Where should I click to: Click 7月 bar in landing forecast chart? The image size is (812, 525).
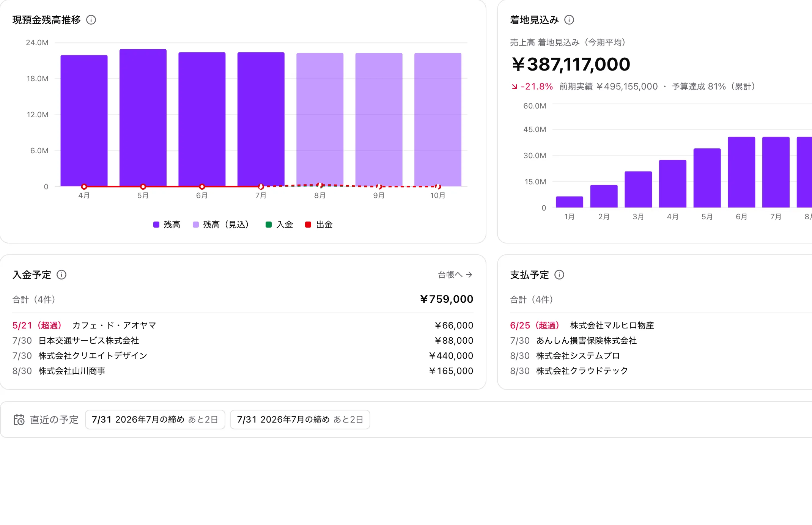point(776,172)
